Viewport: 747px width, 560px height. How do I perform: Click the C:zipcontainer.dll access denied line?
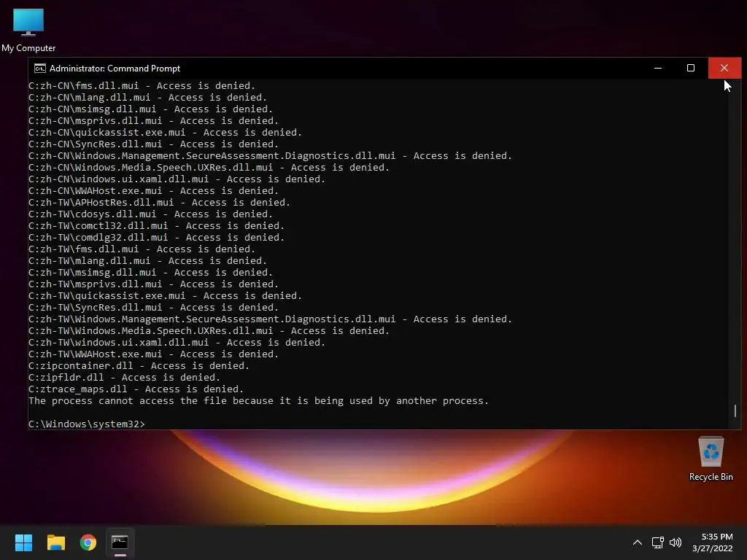[139, 366]
